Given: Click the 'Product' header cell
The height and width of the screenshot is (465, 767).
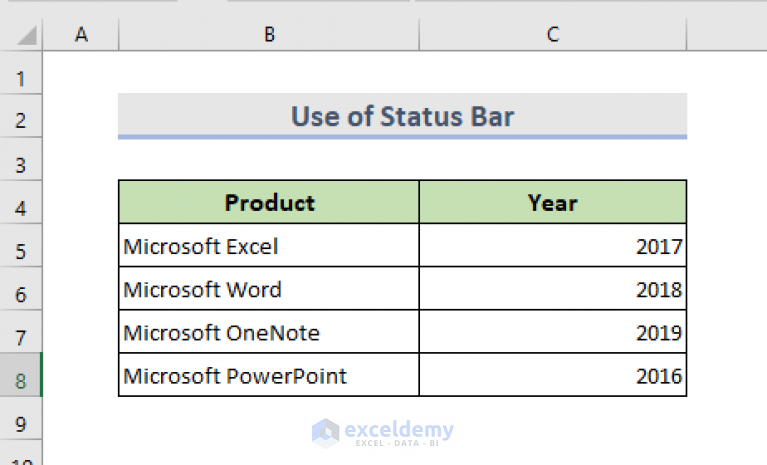Looking at the screenshot, I should coord(269,202).
